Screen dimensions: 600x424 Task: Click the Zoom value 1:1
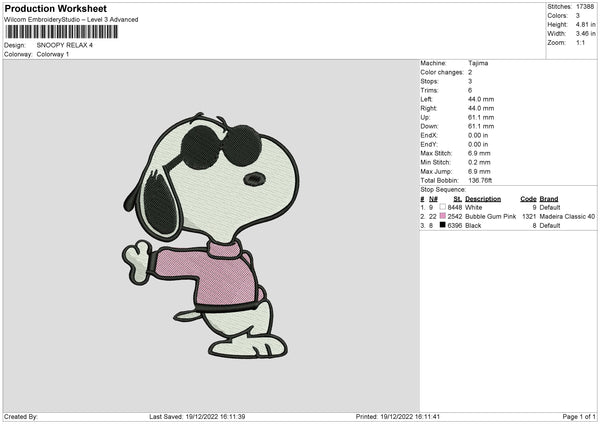click(580, 42)
